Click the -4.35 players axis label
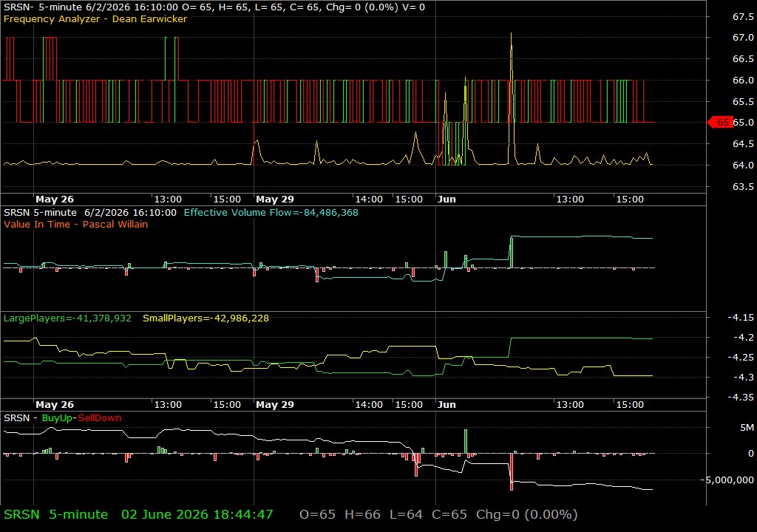The height and width of the screenshot is (532, 757). 741,398
